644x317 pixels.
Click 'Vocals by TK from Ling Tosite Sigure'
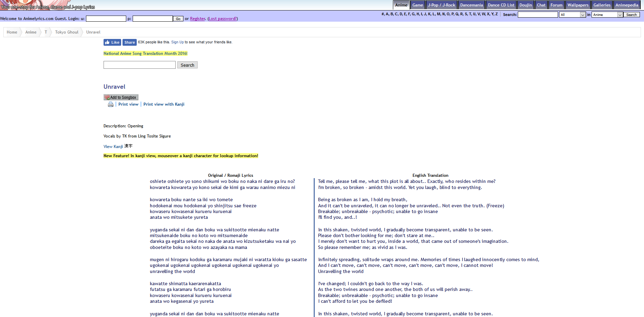coord(137,136)
